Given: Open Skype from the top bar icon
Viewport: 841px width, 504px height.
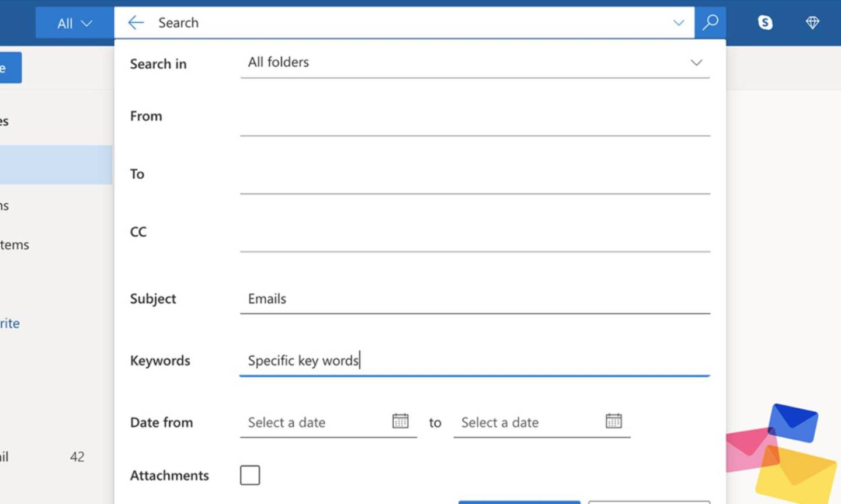Looking at the screenshot, I should click(x=764, y=22).
